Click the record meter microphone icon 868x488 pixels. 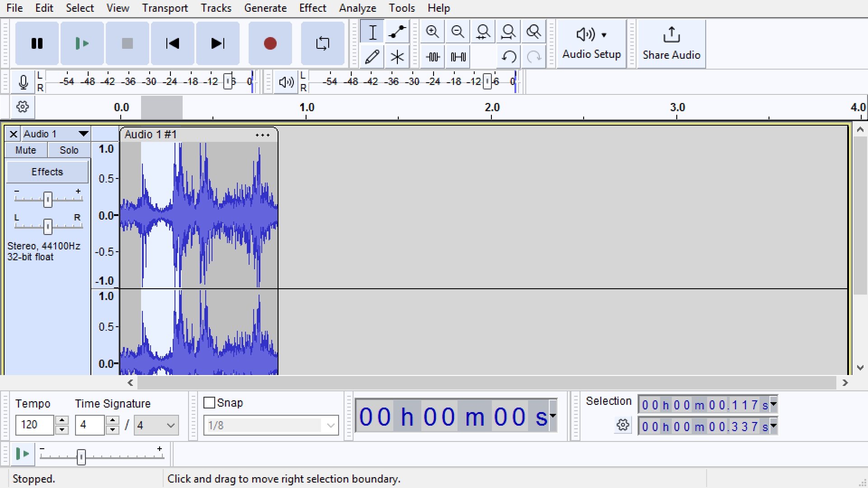coord(23,82)
